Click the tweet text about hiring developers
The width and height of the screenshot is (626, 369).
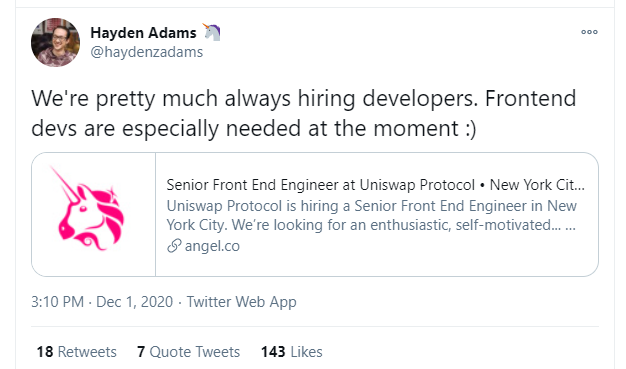(x=303, y=113)
